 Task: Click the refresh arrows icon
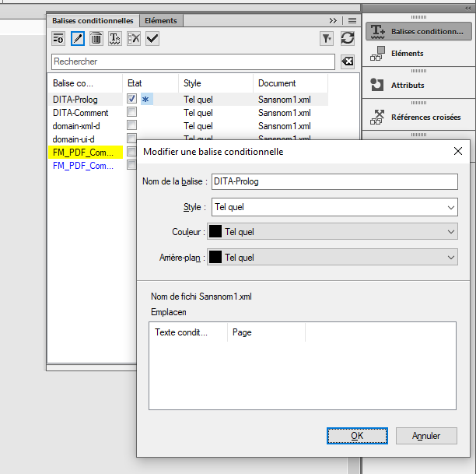[x=348, y=38]
